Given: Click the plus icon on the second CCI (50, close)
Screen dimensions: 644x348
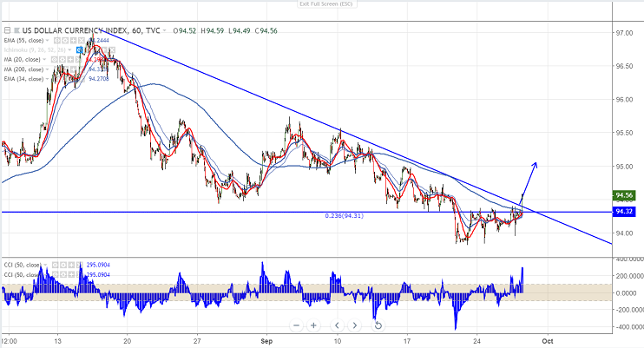Looking at the screenshot, I should [x=71, y=274].
